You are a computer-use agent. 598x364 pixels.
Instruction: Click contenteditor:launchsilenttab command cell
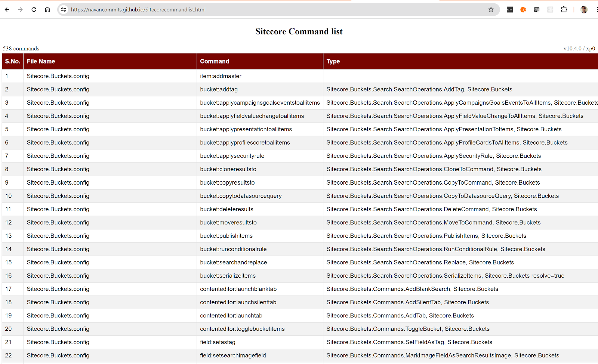pyautogui.click(x=260, y=302)
